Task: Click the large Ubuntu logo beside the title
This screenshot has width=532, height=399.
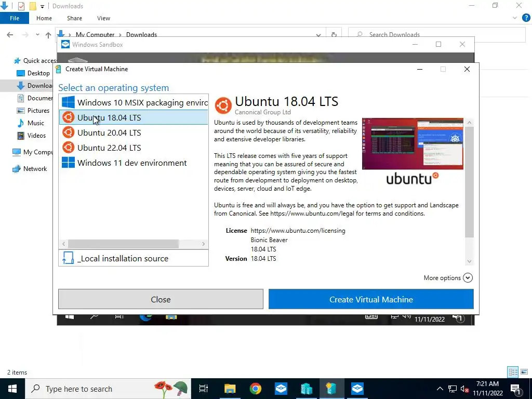Action: coord(223,105)
